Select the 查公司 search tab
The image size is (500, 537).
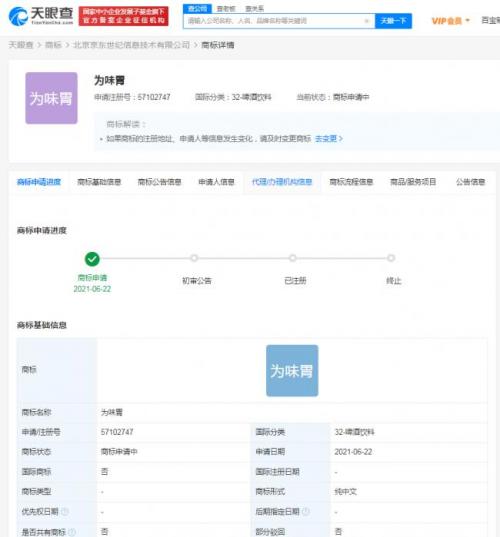(x=197, y=9)
